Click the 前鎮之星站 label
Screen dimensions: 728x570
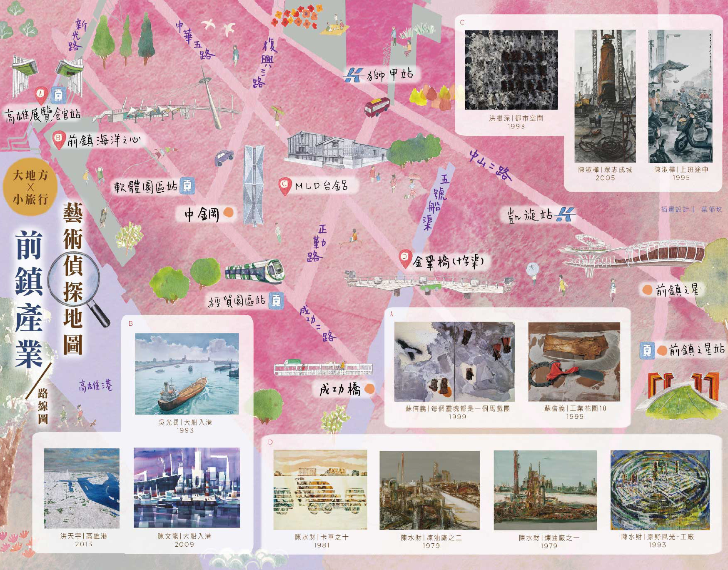(697, 349)
